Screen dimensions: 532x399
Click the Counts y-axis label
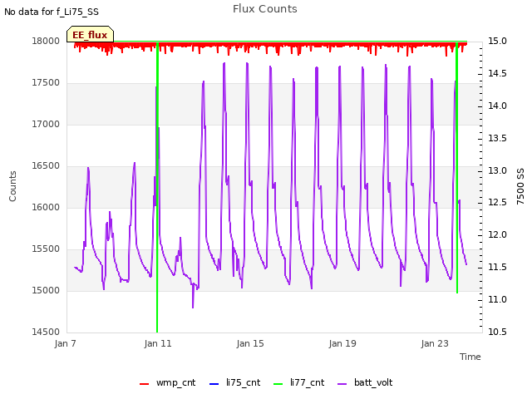(12, 186)
